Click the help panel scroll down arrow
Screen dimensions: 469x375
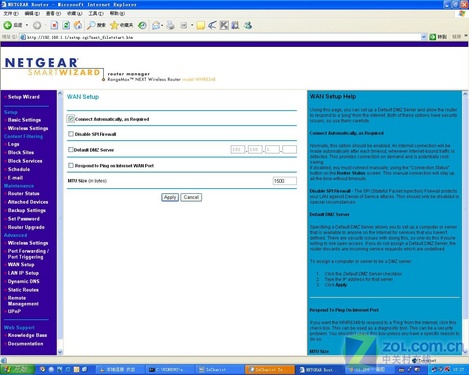click(x=465, y=352)
